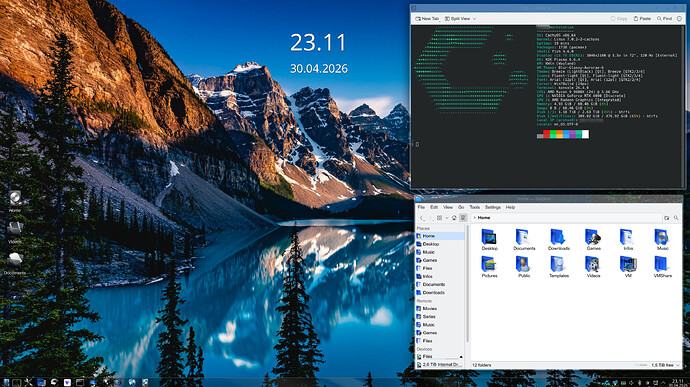This screenshot has width=690, height=387.
Task: Click the Dolphin search magnifier icon
Action: (x=676, y=217)
